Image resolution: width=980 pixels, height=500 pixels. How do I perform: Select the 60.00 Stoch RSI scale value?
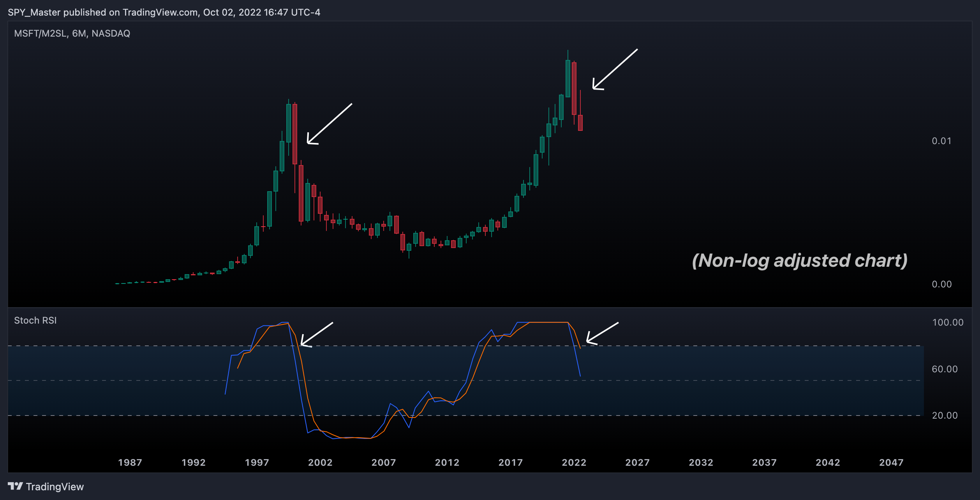tap(945, 369)
